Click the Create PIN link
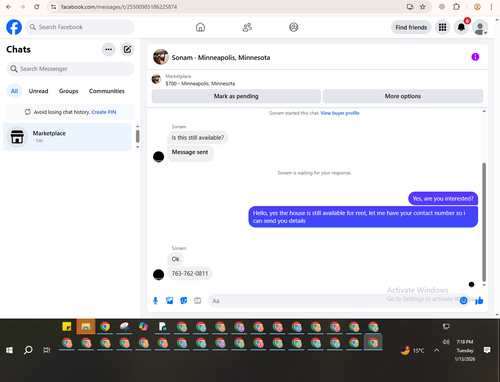500x382 pixels. coord(104,112)
